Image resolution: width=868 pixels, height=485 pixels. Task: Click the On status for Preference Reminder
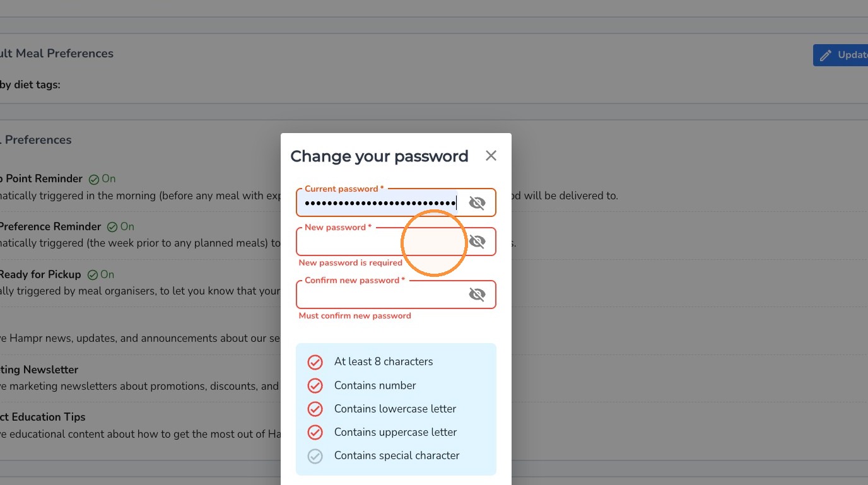point(120,226)
